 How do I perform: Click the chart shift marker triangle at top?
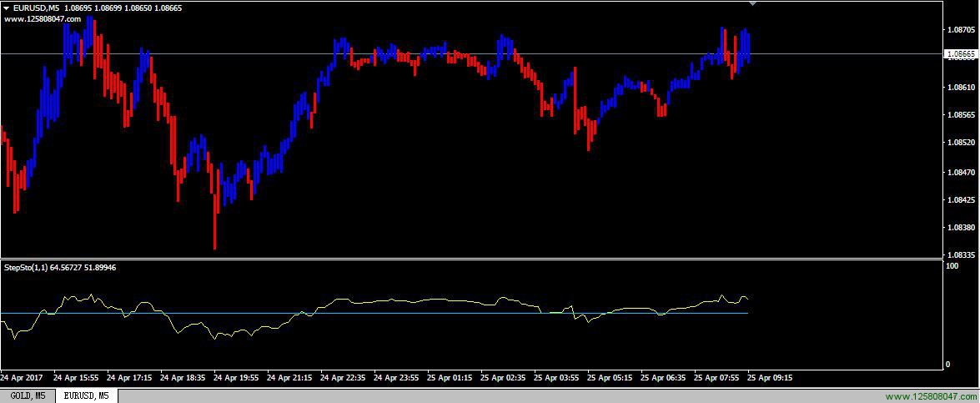pyautogui.click(x=753, y=3)
